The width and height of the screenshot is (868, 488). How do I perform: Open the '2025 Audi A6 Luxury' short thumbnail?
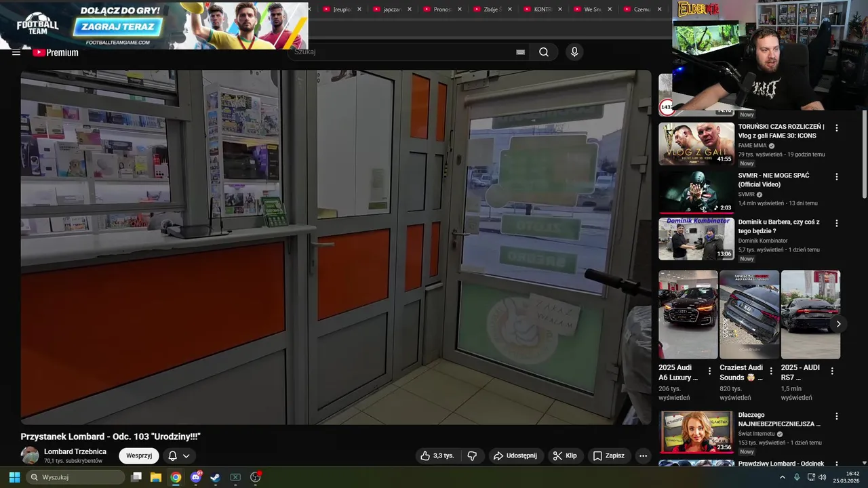tap(688, 314)
